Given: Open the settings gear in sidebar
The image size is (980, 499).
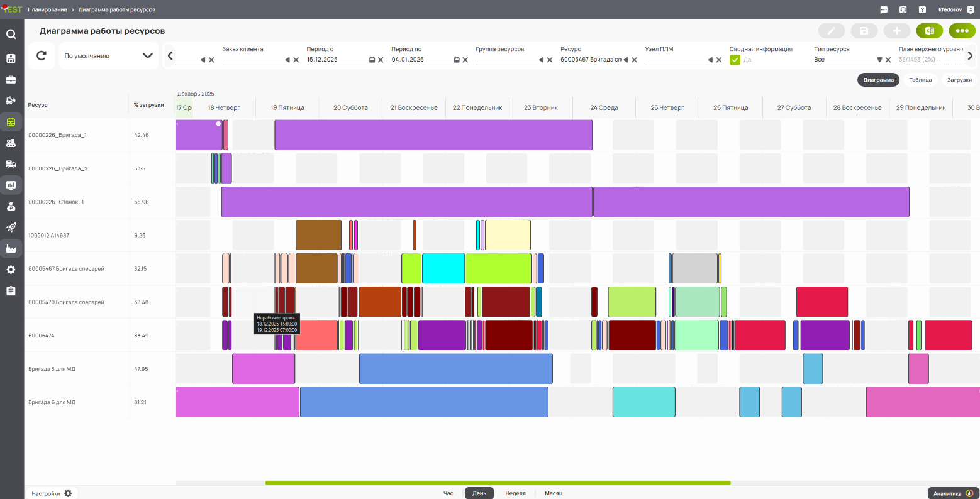Looking at the screenshot, I should coord(11,270).
